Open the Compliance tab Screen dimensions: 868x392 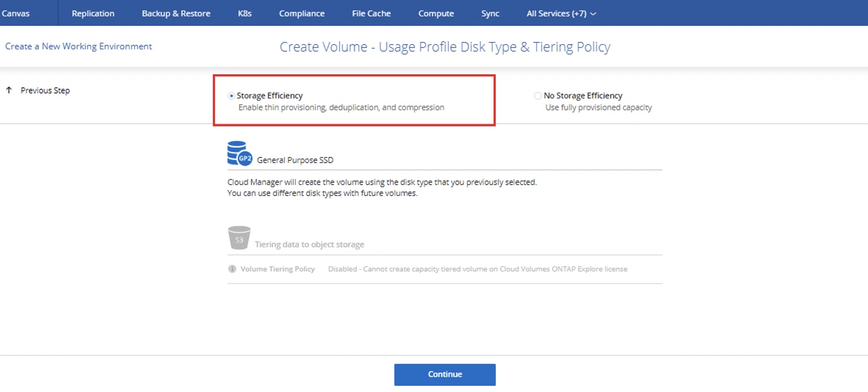click(301, 13)
